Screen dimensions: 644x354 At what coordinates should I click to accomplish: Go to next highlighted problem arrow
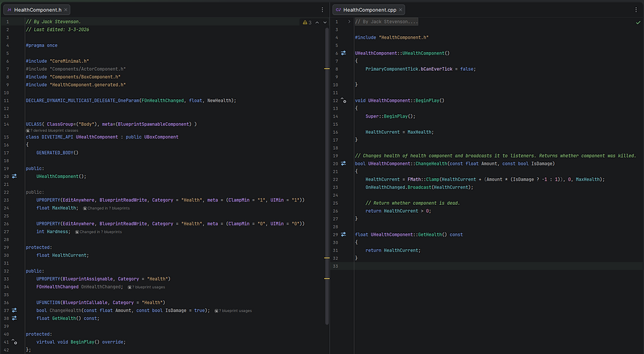pos(325,22)
